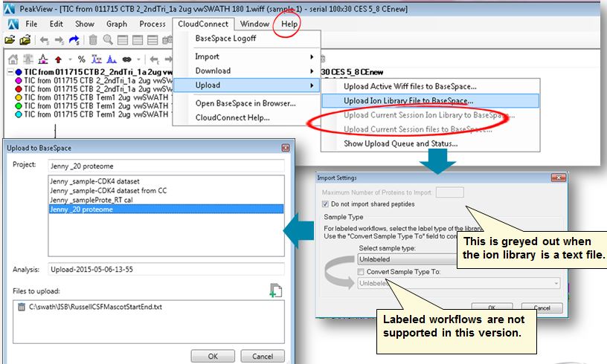The width and height of the screenshot is (607, 364).
Task: Click the Analysis name input field
Action: click(x=166, y=269)
